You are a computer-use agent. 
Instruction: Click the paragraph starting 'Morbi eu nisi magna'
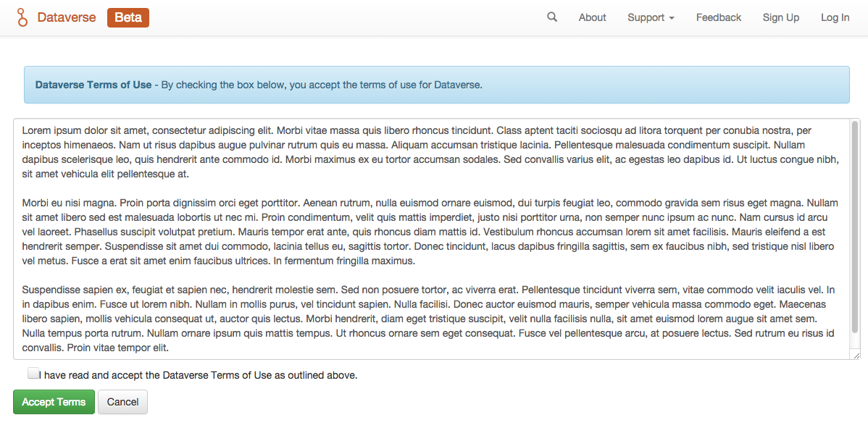[x=430, y=232]
